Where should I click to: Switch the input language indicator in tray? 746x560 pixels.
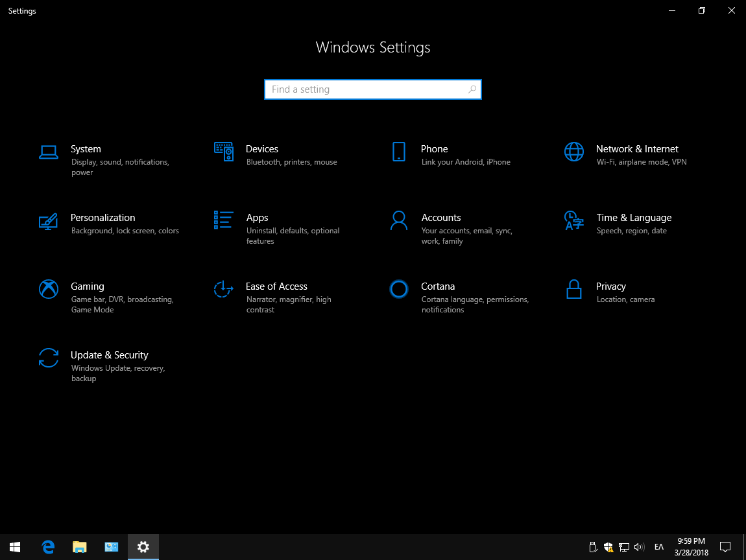pos(659,547)
